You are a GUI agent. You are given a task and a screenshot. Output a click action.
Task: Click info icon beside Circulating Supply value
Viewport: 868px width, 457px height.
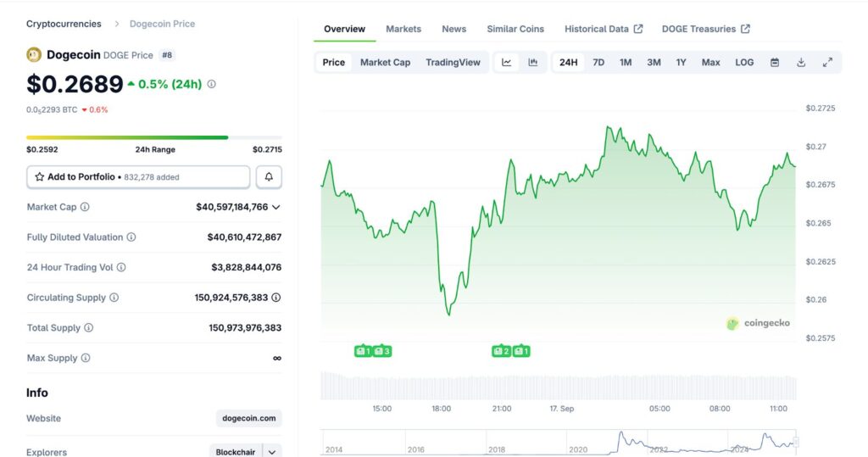pyautogui.click(x=276, y=298)
